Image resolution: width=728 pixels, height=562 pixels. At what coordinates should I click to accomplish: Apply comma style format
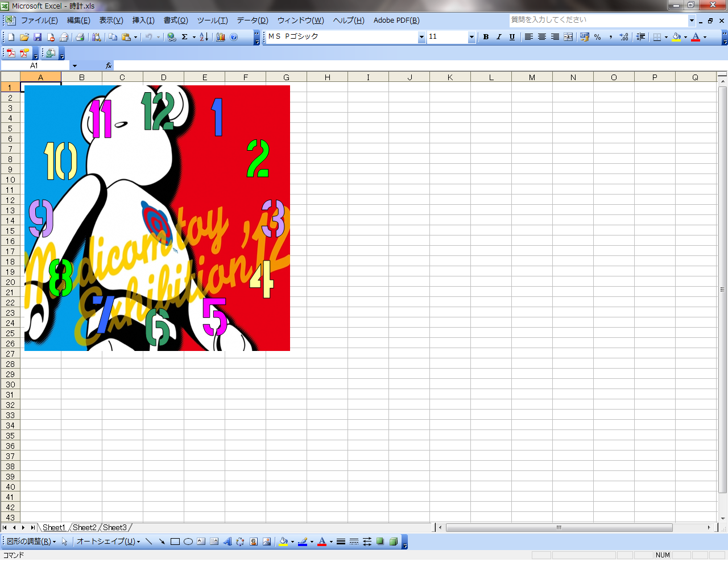611,37
